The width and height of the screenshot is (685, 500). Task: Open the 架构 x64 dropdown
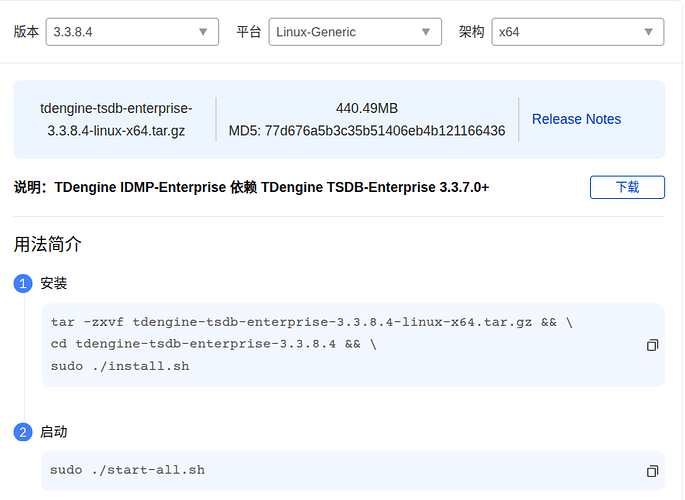pyautogui.click(x=577, y=32)
